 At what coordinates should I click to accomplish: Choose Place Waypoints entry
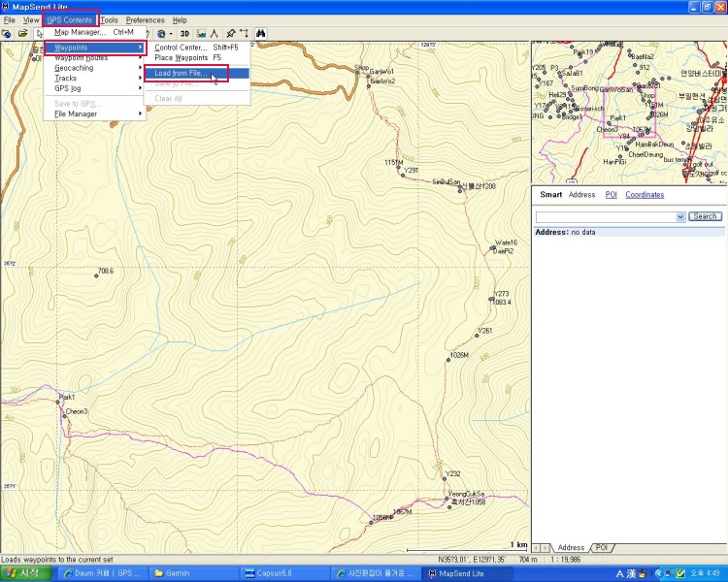(196, 57)
